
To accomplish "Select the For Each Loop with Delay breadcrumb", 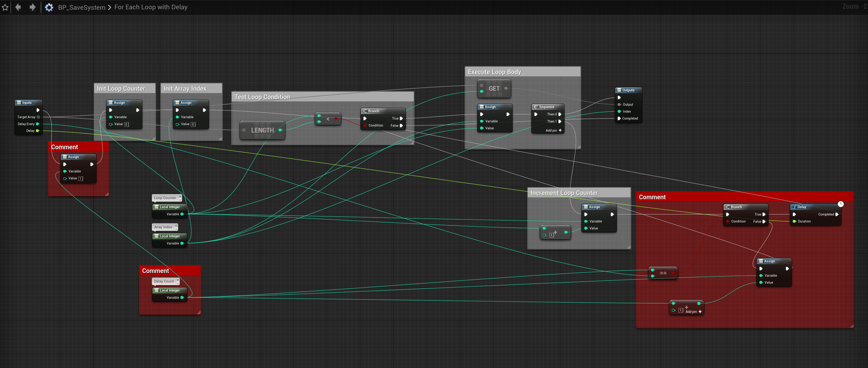I will tap(151, 7).
